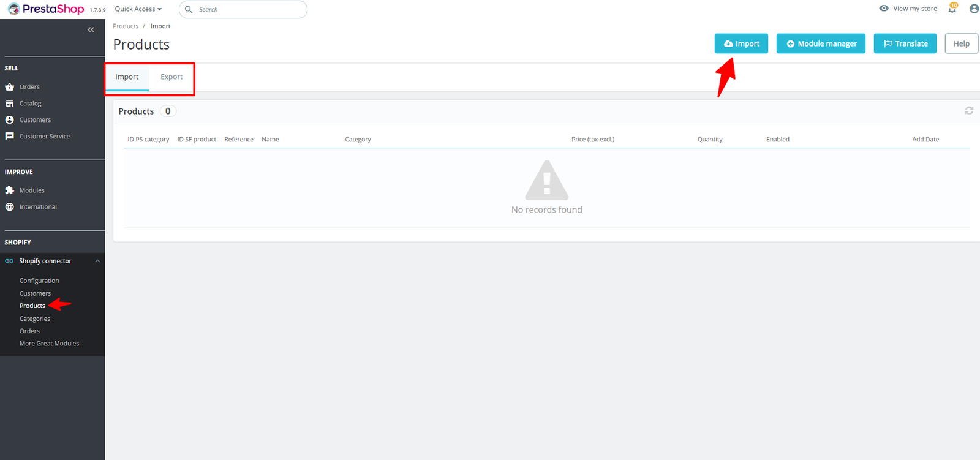
Task: Click the Products breadcrumb link
Action: point(126,26)
